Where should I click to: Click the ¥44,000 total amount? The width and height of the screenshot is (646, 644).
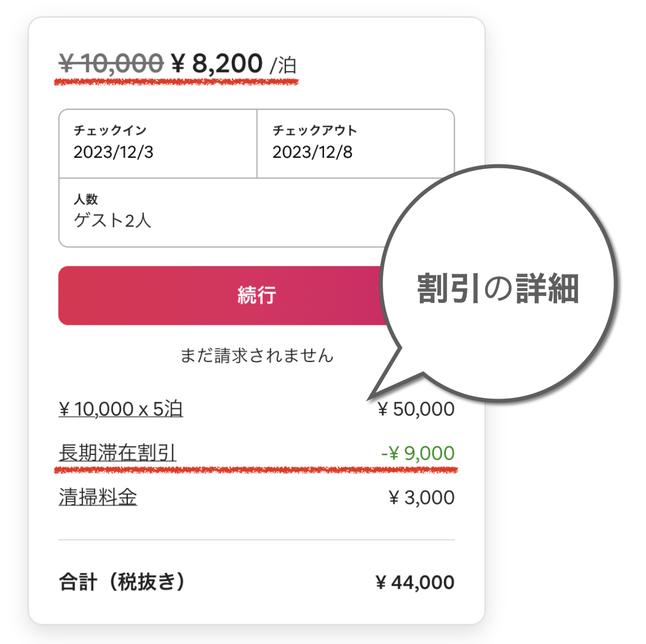click(x=415, y=582)
